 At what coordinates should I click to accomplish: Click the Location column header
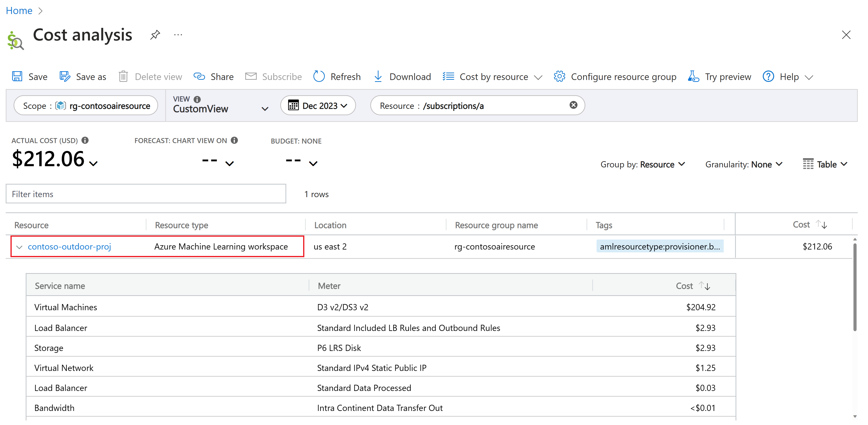pyautogui.click(x=330, y=225)
